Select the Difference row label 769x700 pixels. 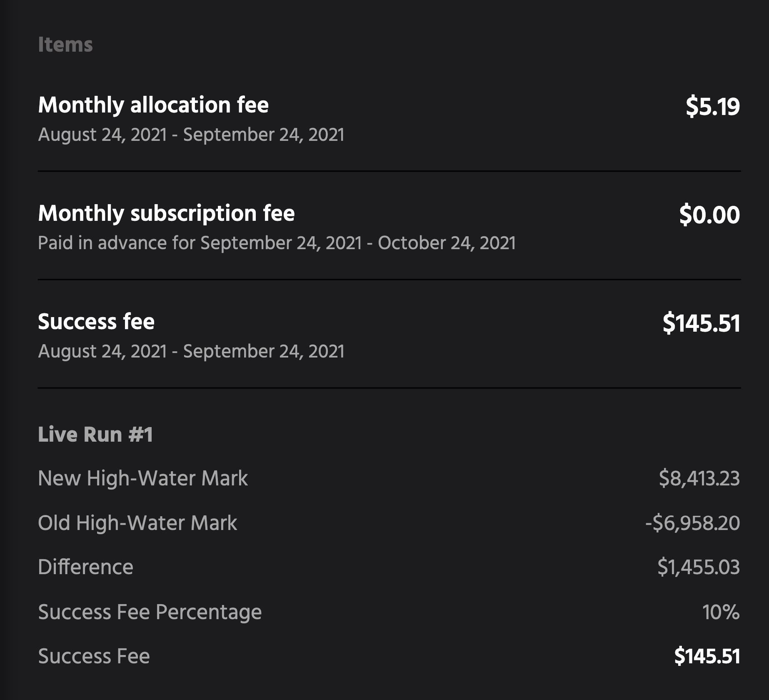coord(85,567)
